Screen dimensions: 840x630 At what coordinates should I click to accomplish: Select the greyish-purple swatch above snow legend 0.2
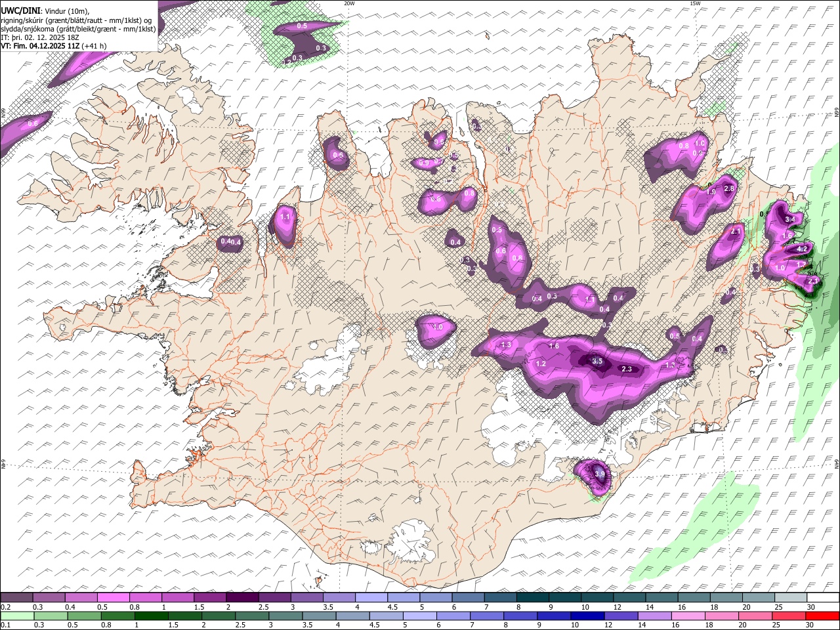click(x=16, y=598)
